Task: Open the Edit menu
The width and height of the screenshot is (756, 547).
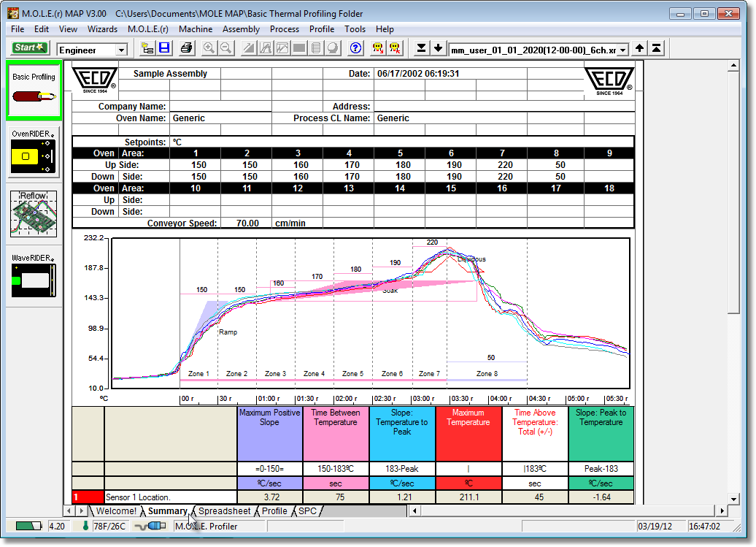Action: (42, 29)
